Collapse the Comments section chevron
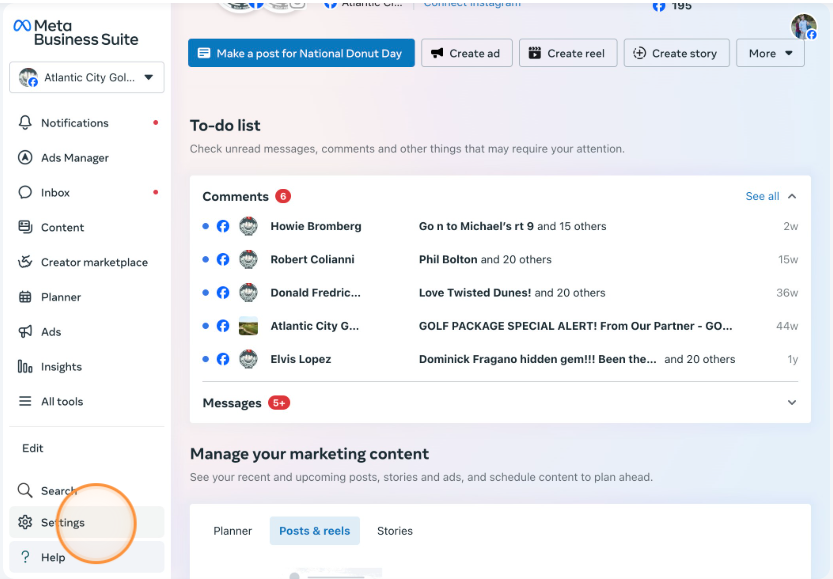Image resolution: width=833 pixels, height=579 pixels. (x=792, y=197)
